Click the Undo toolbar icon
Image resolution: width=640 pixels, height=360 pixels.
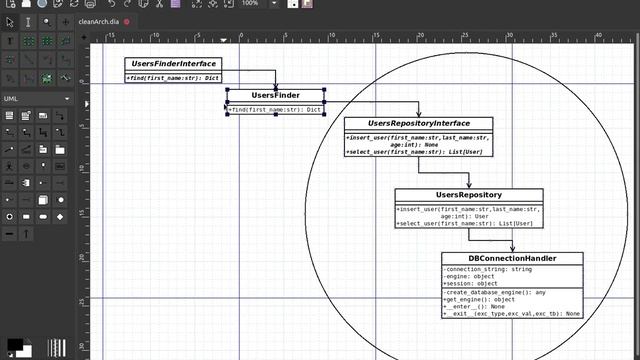(111, 4)
